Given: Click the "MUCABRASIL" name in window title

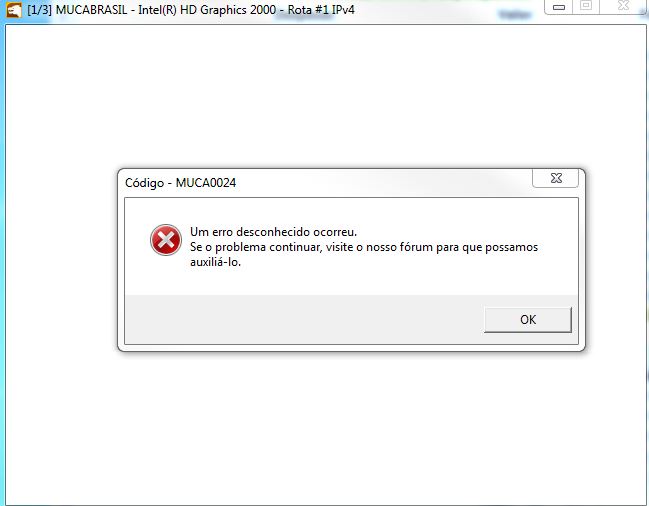Looking at the screenshot, I should click(91, 10).
